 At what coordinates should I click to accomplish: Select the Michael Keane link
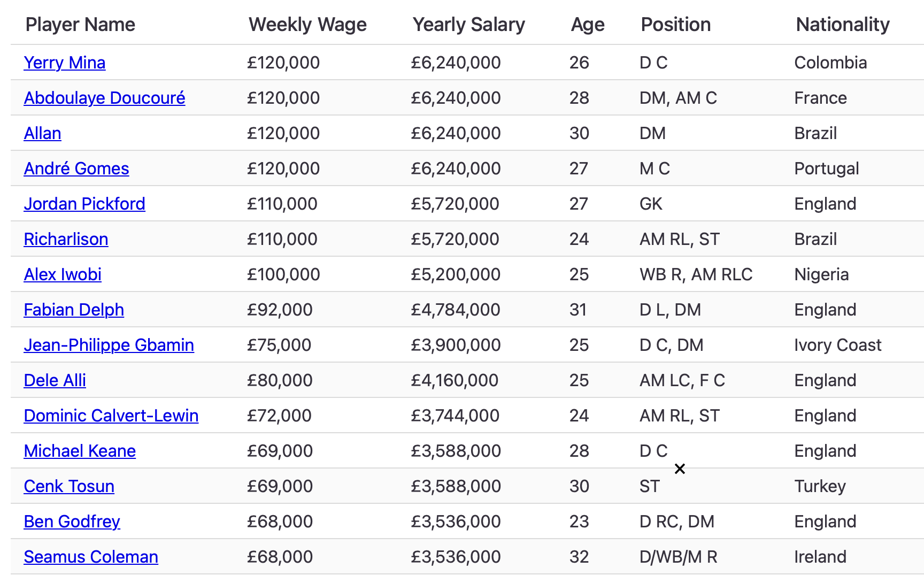(x=80, y=451)
